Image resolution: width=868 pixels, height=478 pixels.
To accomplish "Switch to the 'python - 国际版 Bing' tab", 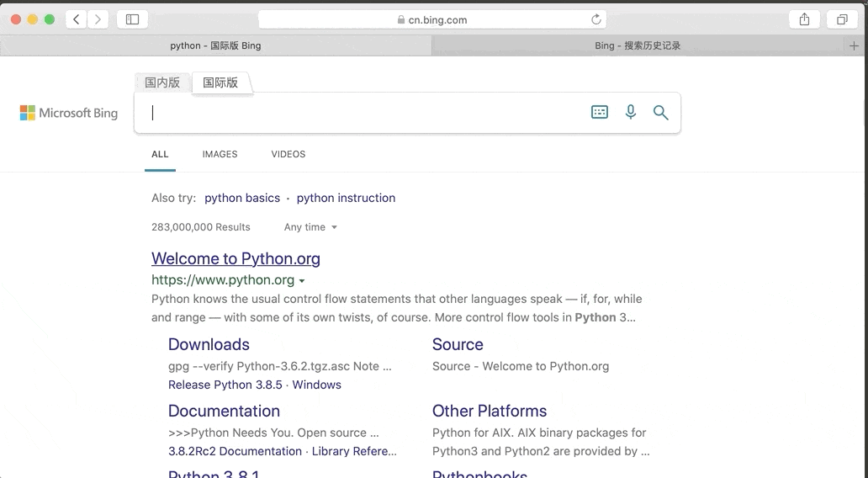I will [215, 46].
